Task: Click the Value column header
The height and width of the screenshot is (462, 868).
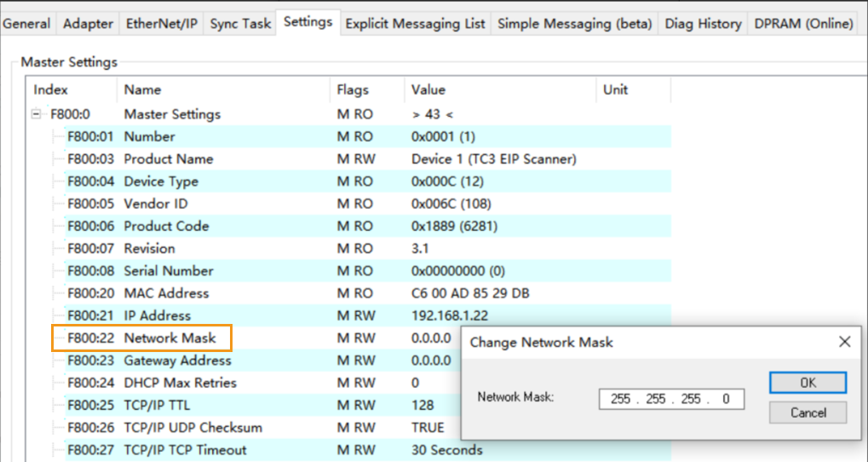Action: coord(428,90)
